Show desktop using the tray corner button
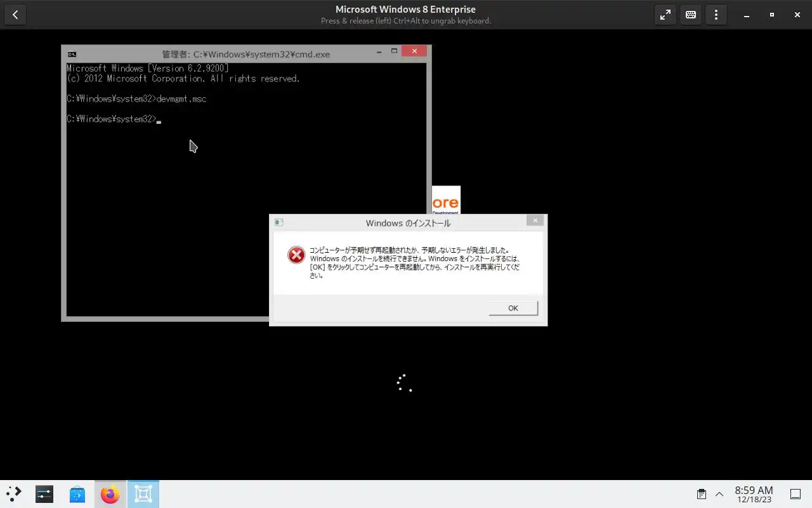The image size is (812, 508). point(796,494)
